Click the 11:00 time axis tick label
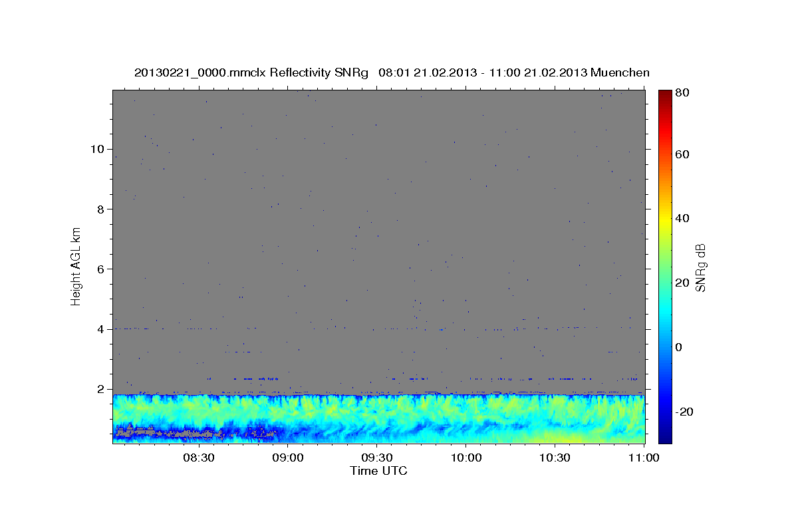Viewport: 798px width, 532px height. pyautogui.click(x=644, y=458)
